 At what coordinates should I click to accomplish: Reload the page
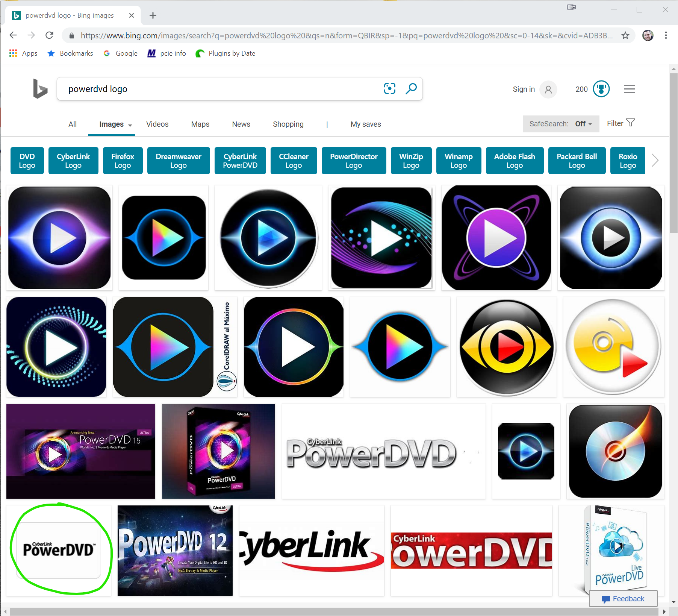point(49,35)
